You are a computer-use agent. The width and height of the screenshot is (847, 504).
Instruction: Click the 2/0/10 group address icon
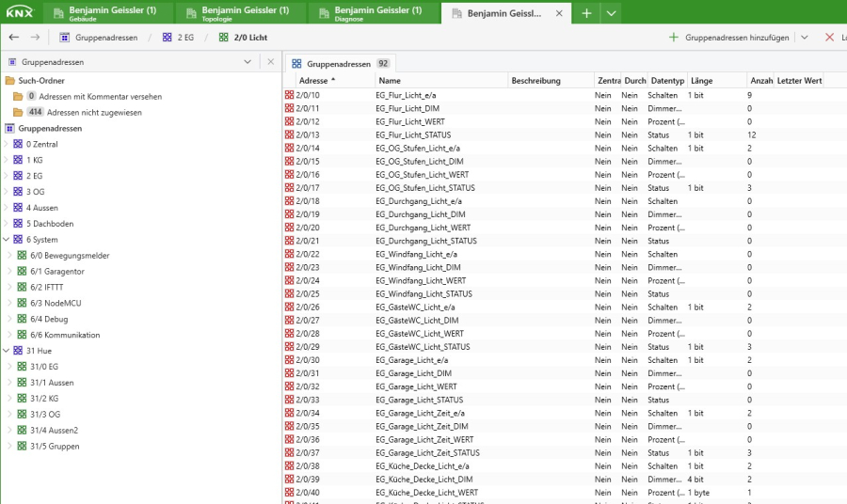pyautogui.click(x=290, y=96)
